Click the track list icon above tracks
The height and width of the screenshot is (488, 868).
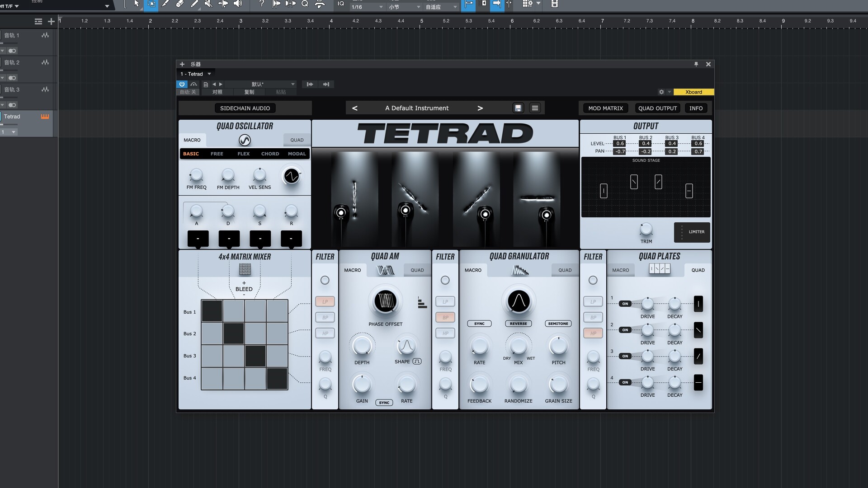point(38,21)
